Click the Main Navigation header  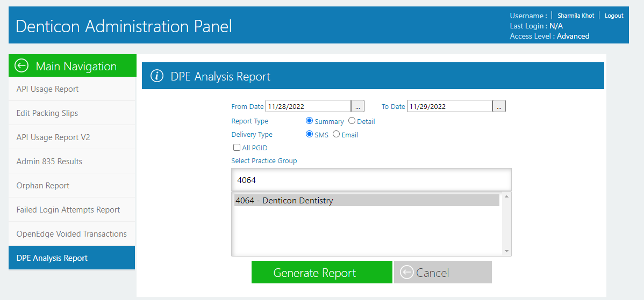tap(72, 65)
